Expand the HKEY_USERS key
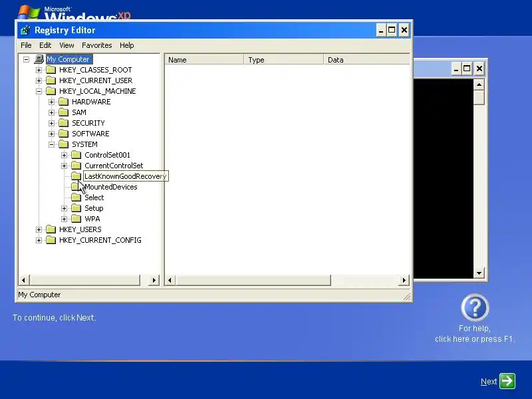 click(39, 229)
